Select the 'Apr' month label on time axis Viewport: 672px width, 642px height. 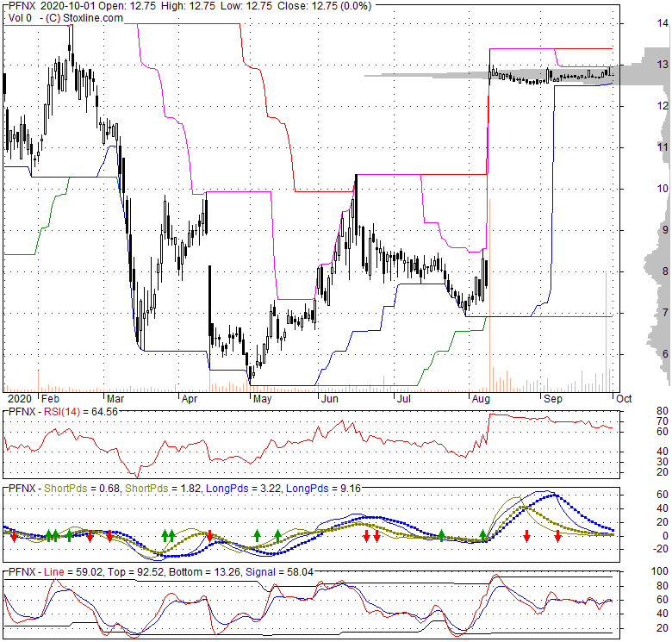[190, 399]
